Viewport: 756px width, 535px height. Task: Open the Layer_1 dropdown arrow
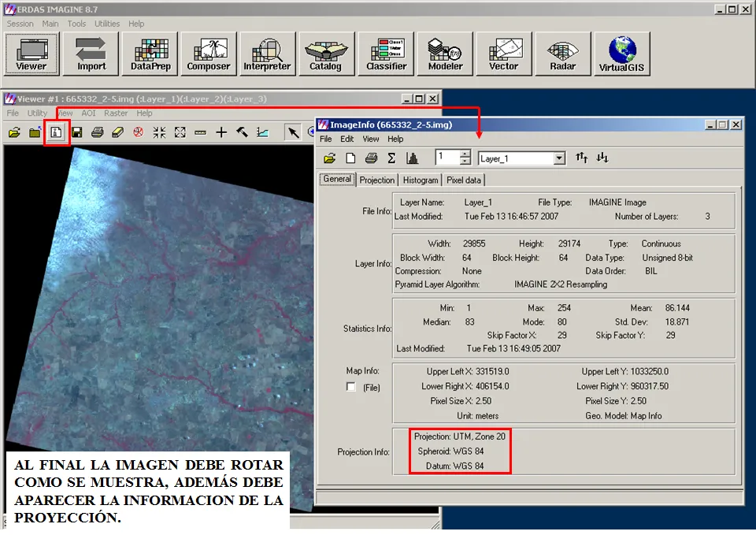click(559, 158)
